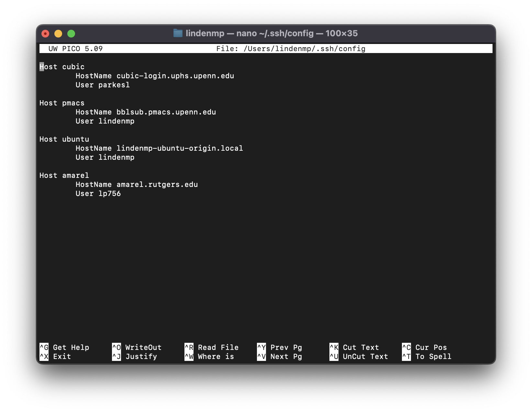
Task: Click hostname bblsub.pmacs.upenn.edu text
Action: [166, 112]
